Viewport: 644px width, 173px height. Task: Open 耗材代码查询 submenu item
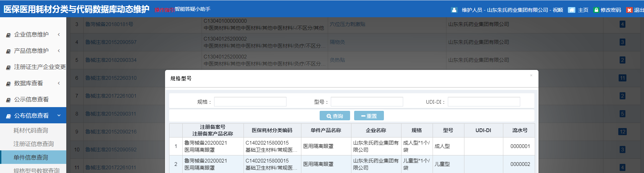(31, 130)
